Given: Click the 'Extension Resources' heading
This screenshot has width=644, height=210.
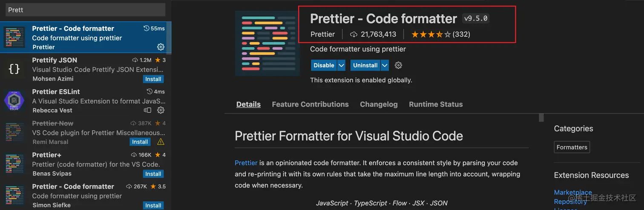Looking at the screenshot, I should [x=591, y=175].
